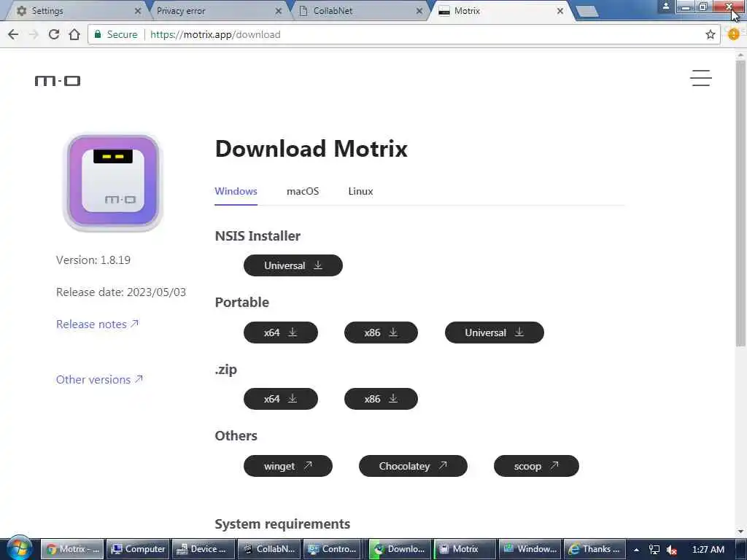The width and height of the screenshot is (747, 560).
Task: Open the CollabN... taskbar window
Action: (x=269, y=549)
